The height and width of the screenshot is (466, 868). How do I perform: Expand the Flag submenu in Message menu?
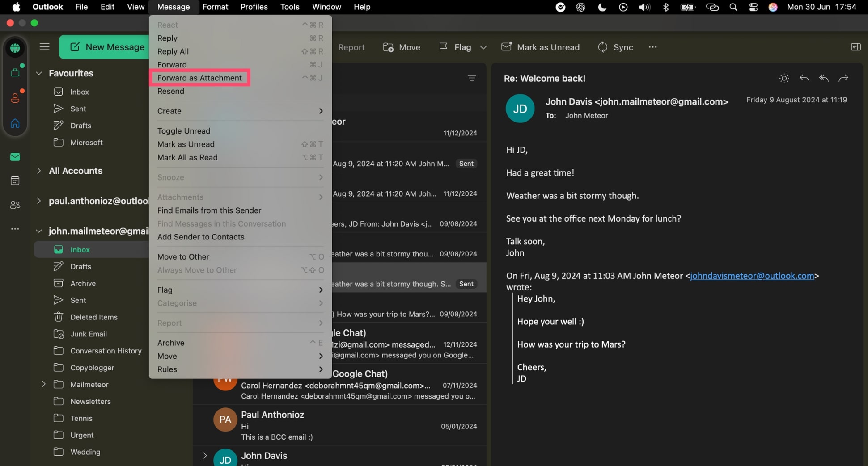(x=240, y=290)
